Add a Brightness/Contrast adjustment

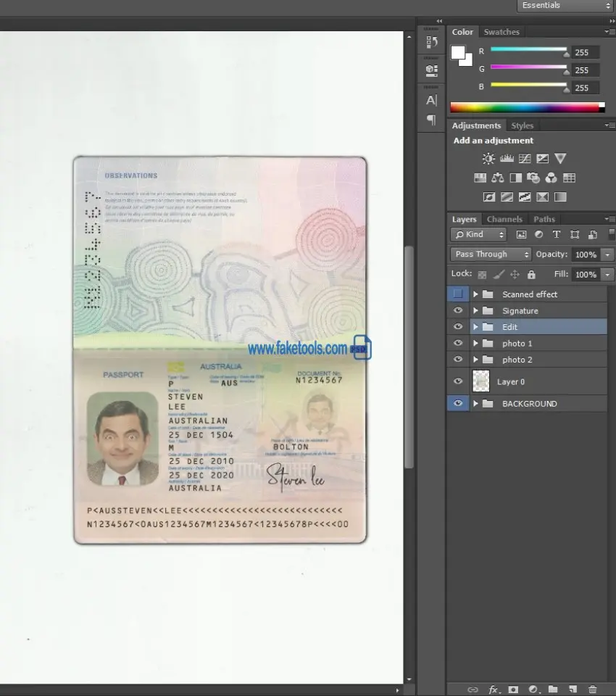pos(488,159)
